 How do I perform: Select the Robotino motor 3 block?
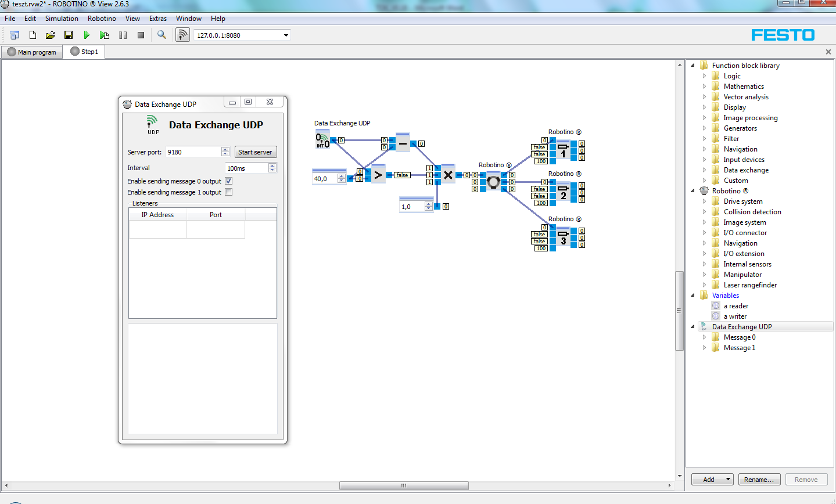point(563,237)
